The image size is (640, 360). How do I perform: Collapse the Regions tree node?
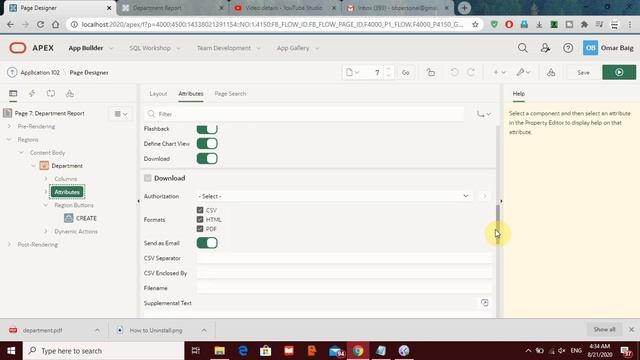[x=9, y=140]
